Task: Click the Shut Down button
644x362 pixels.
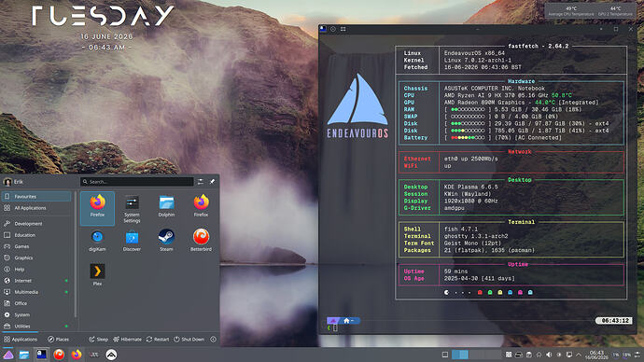Action: [x=189, y=340]
